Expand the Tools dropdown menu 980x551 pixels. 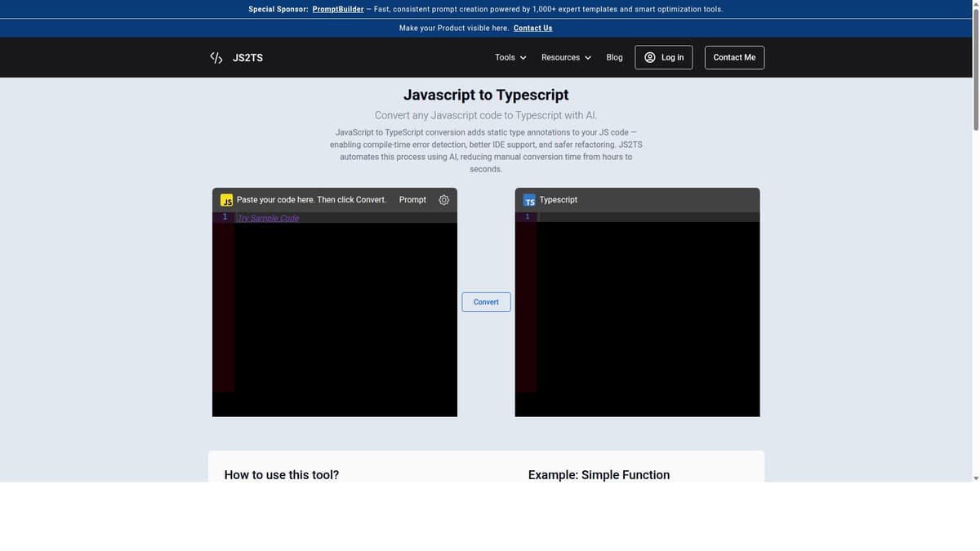[x=510, y=57]
